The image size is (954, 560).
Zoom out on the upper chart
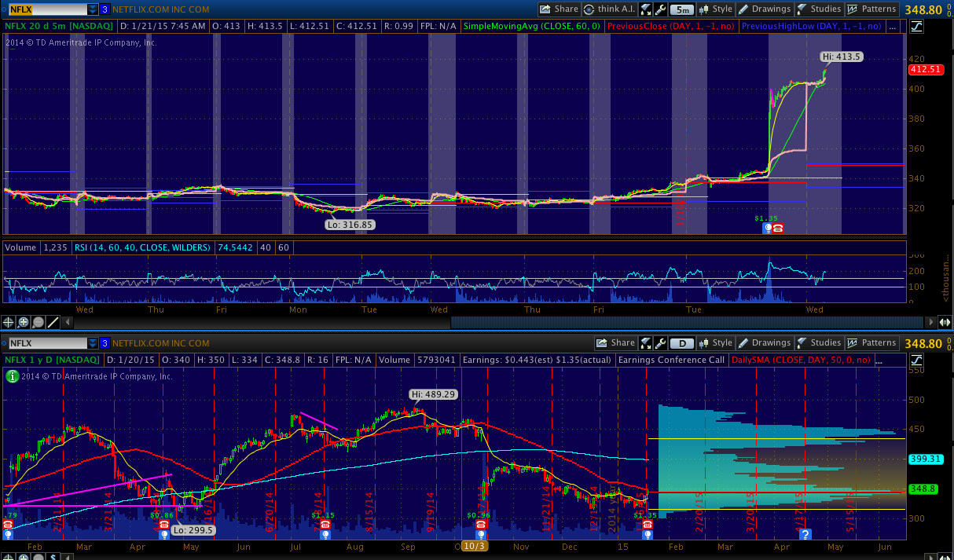pyautogui.click(x=39, y=322)
